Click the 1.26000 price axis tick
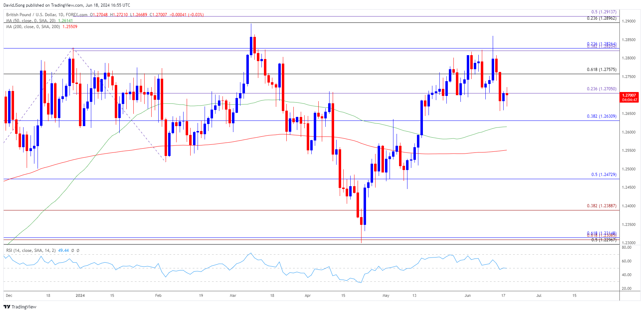This screenshot has width=644, height=313. pos(629,132)
